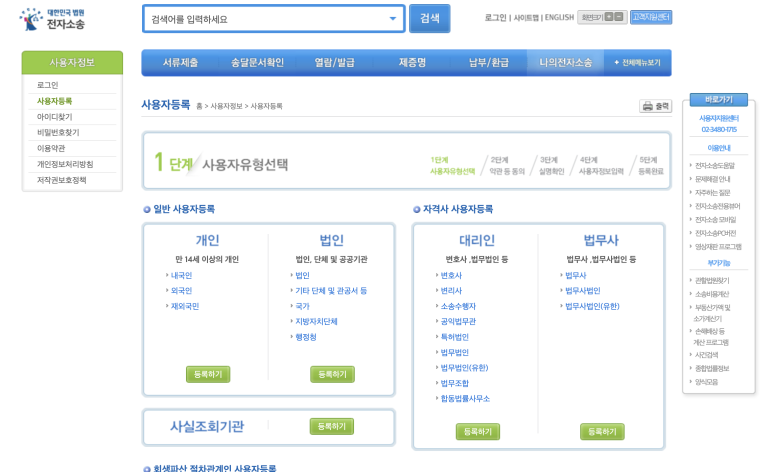Image resolution: width=773 pixels, height=472 pixels.
Task: Open the 납부/환급 menu
Action: pos(489,63)
